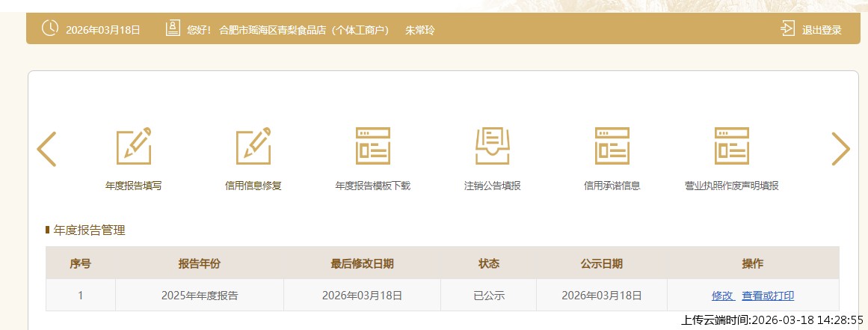Click the 营业执照作废声明填报 icon
Screen dimensions: 868x330
(x=732, y=146)
